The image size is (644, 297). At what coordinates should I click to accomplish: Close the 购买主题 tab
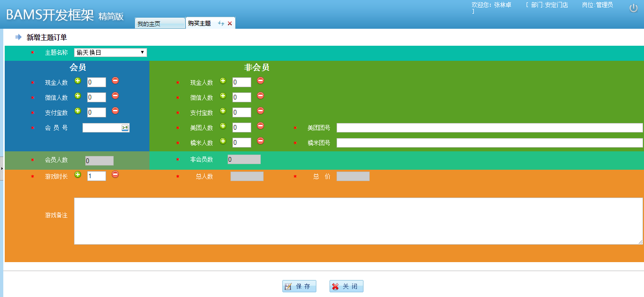[x=230, y=23]
